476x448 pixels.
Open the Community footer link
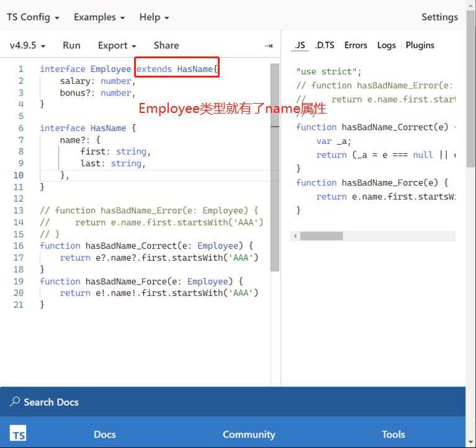coord(249,434)
